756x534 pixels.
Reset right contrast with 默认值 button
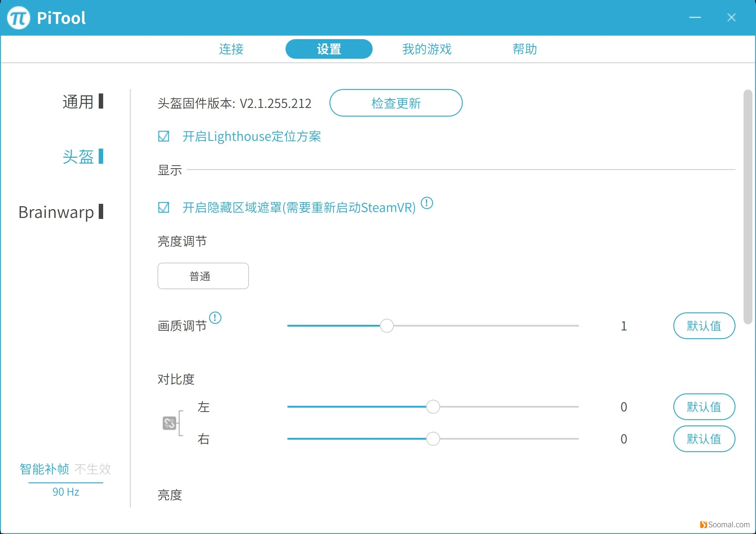click(704, 439)
